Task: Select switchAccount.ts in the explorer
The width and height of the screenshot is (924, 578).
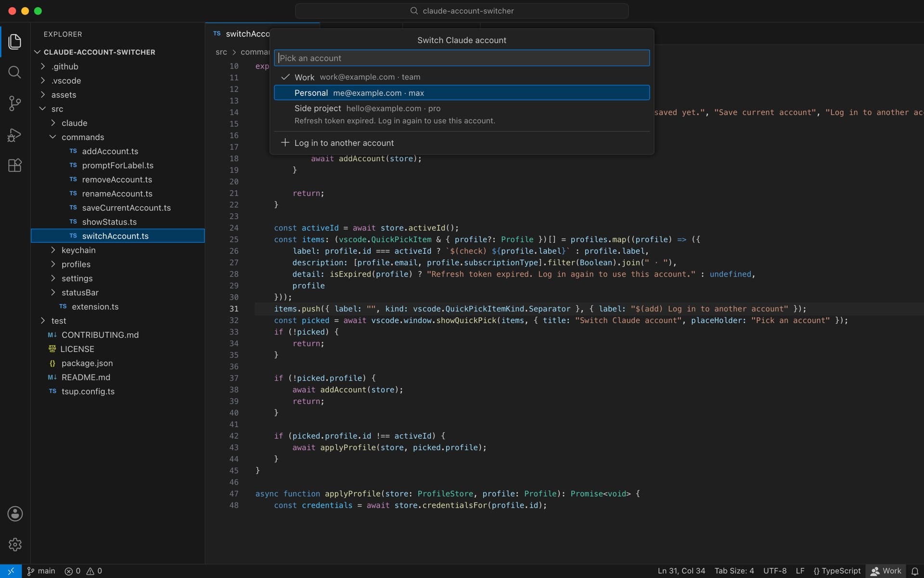Action: 117,236
